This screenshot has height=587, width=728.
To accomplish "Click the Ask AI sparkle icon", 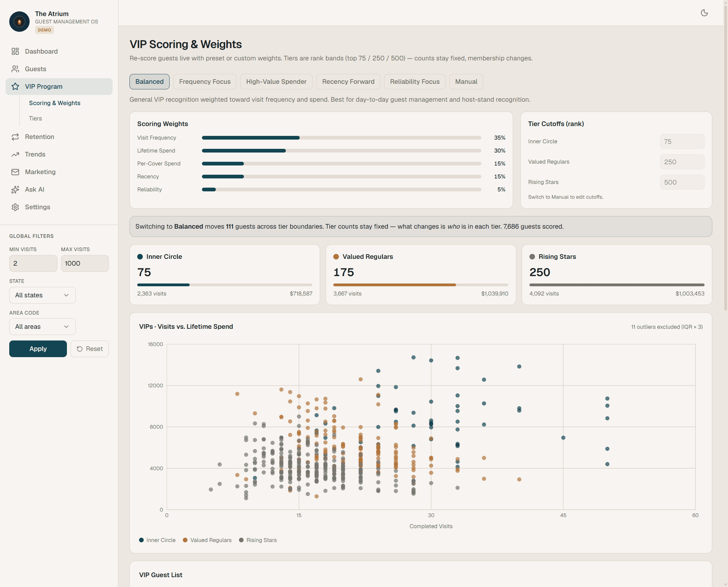I will (x=15, y=190).
